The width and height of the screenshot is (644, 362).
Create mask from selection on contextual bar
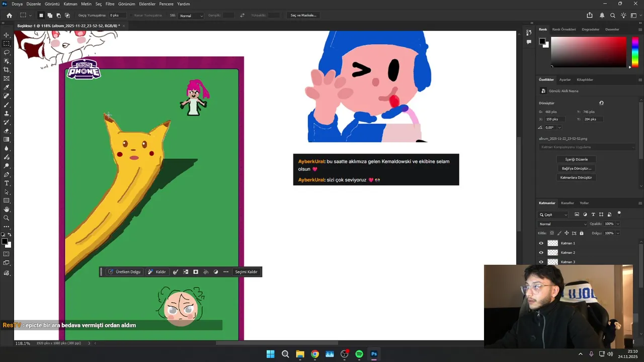click(x=196, y=272)
